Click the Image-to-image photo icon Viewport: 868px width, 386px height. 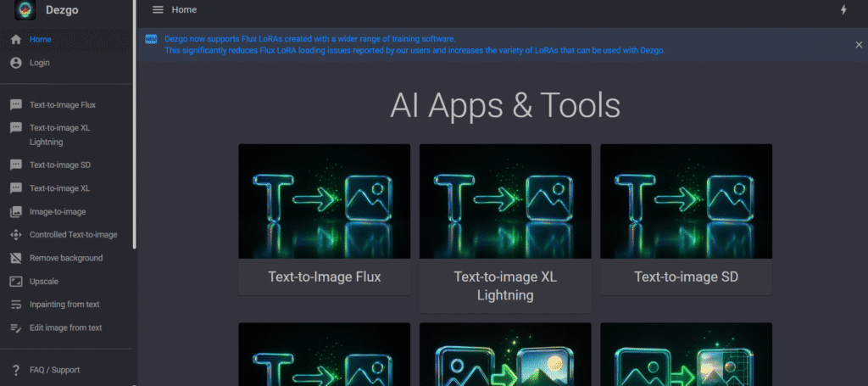pyautogui.click(x=16, y=211)
